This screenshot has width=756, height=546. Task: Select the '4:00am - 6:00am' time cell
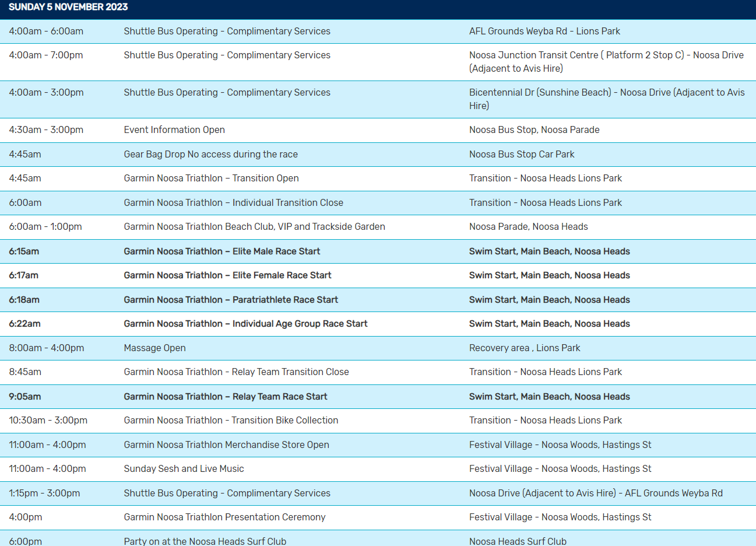click(x=46, y=32)
